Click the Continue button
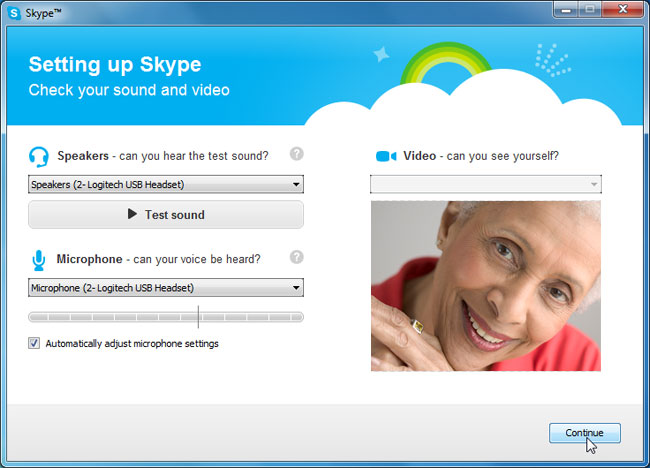The image size is (650, 468). tap(585, 433)
